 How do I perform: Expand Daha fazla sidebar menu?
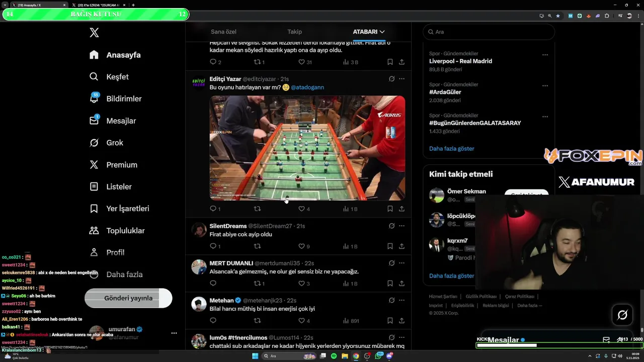(116, 275)
